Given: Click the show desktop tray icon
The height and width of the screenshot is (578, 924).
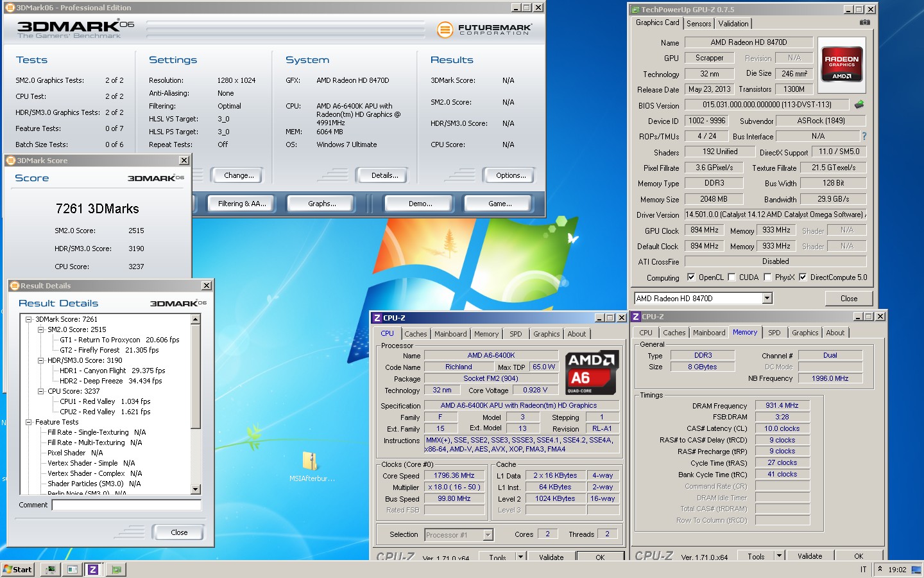Looking at the screenshot, I should click(916, 569).
